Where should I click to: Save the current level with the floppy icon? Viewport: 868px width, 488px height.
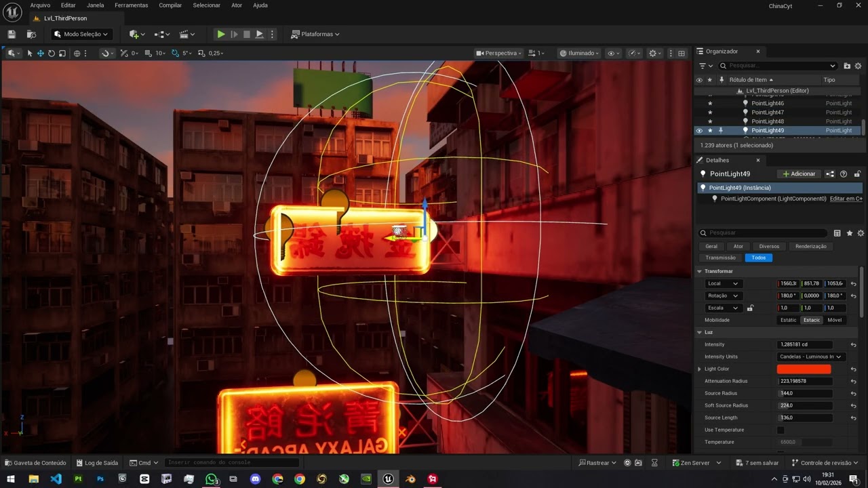pyautogui.click(x=12, y=34)
